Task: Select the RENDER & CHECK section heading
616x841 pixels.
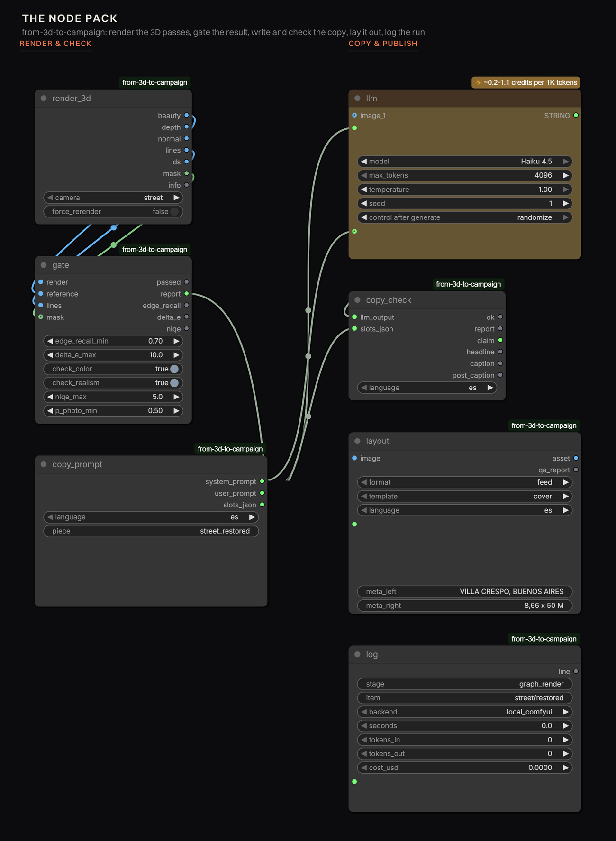Action: pyautogui.click(x=55, y=44)
